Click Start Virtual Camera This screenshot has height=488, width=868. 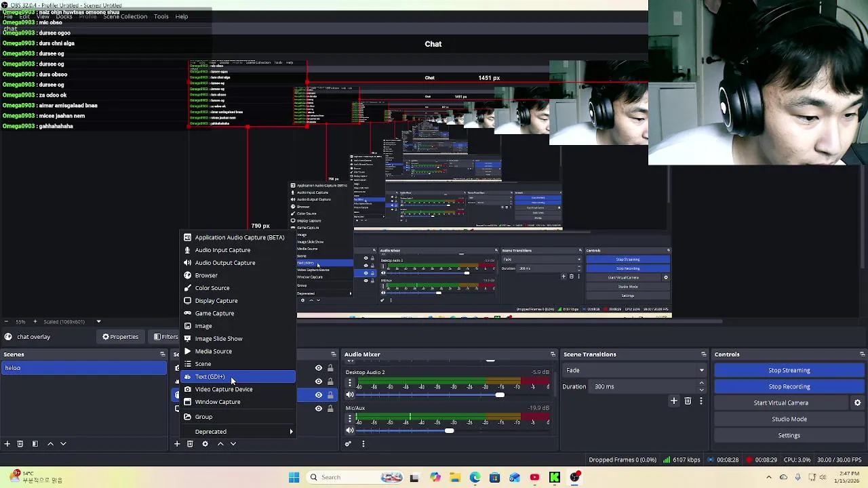781,403
